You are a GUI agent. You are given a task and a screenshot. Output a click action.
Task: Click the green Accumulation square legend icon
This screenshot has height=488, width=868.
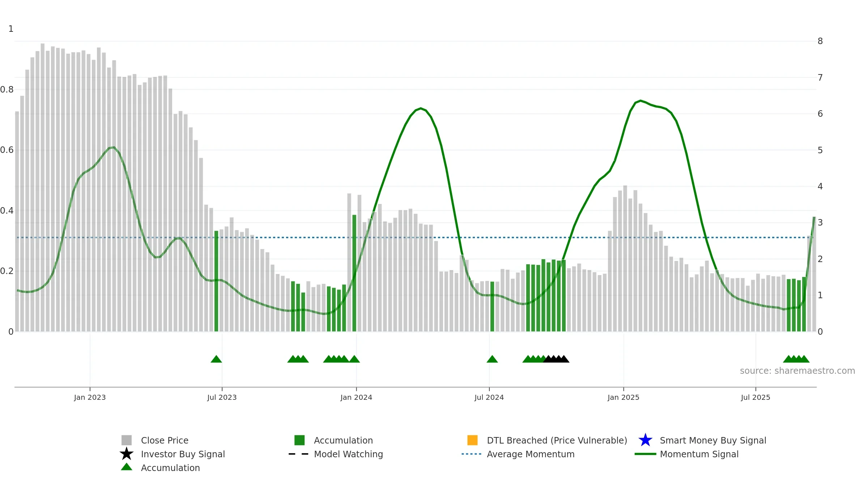(299, 440)
